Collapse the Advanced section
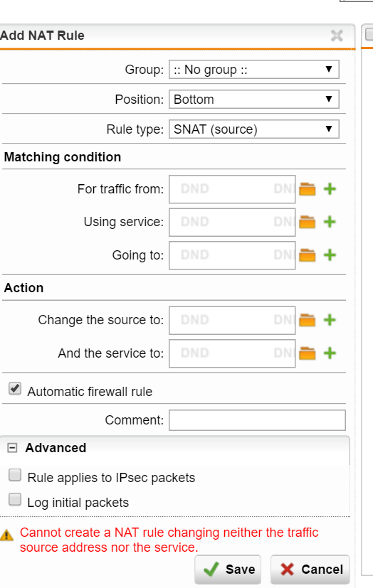 (12, 448)
